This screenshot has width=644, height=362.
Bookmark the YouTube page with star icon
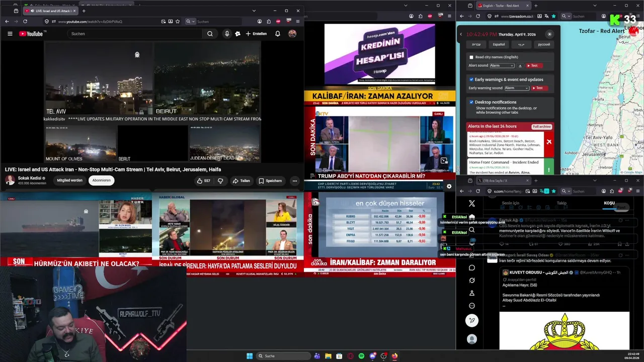click(178, 22)
